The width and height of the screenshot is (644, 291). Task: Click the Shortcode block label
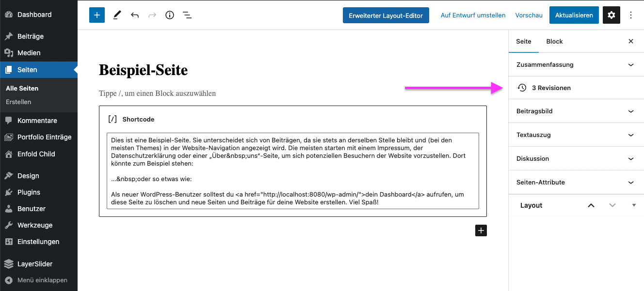138,119
